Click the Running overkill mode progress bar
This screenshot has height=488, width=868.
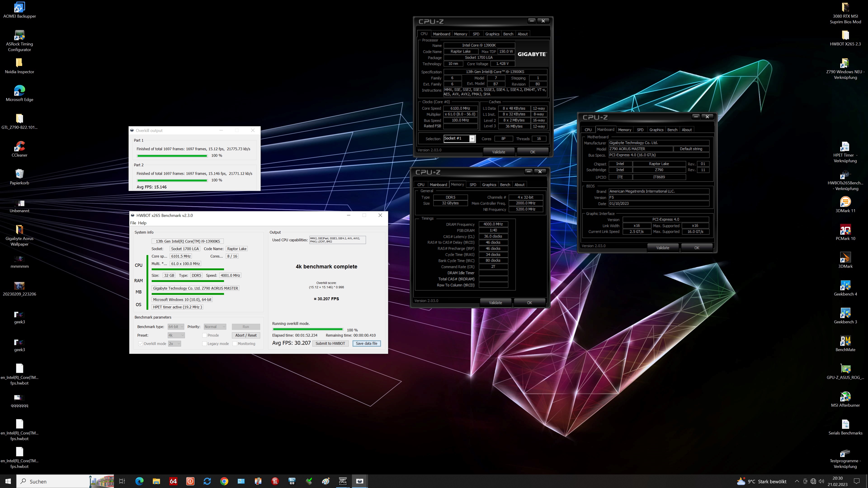coord(308,329)
